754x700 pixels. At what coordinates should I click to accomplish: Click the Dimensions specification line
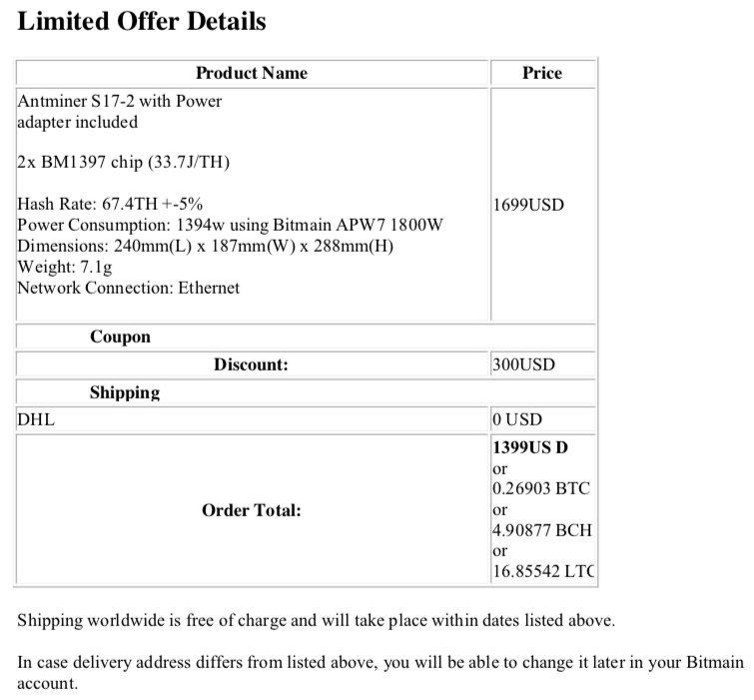point(206,247)
